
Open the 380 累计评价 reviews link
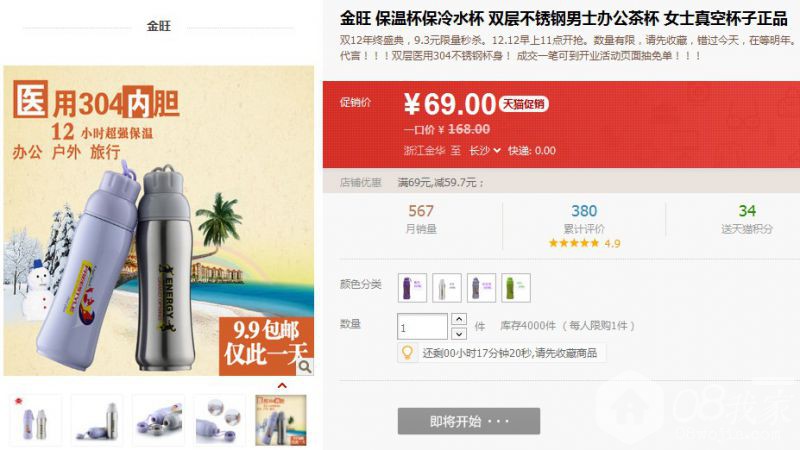point(584,219)
